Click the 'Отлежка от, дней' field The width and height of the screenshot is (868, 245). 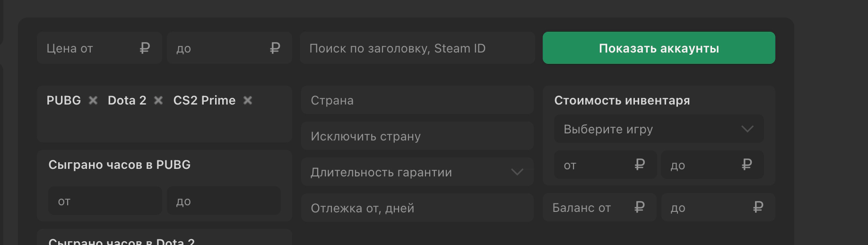(x=417, y=208)
